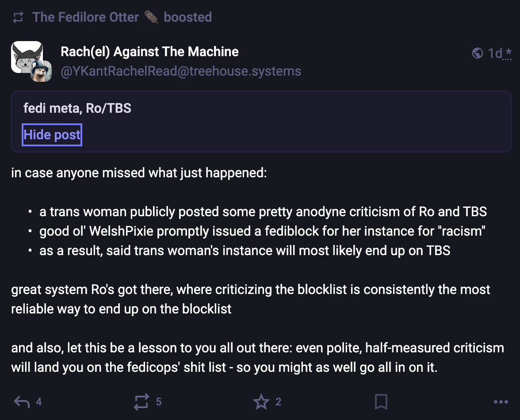The height and width of the screenshot is (420, 520).
Task: Reply to Rach(el)'s post
Action: pyautogui.click(x=22, y=402)
